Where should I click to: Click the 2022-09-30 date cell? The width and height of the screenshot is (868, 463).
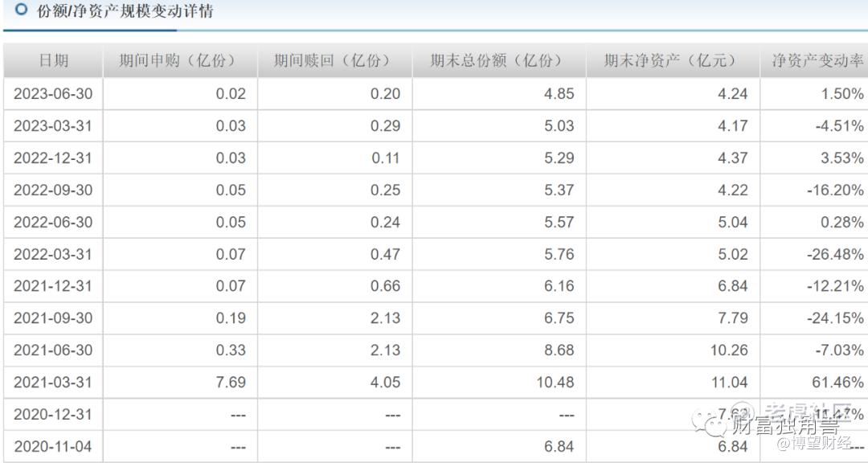pos(53,191)
